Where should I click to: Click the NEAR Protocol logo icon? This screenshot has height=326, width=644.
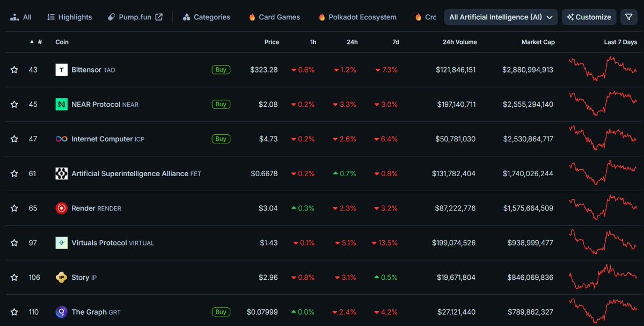[x=62, y=104]
